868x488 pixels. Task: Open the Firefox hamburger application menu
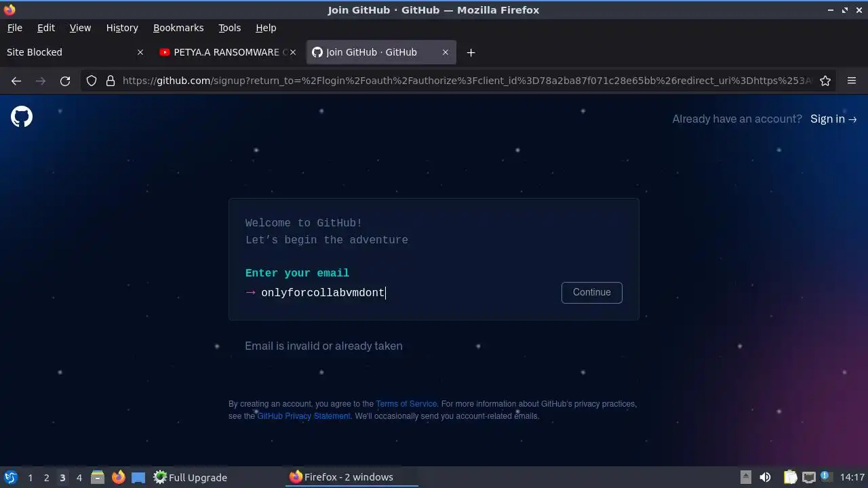[852, 81]
